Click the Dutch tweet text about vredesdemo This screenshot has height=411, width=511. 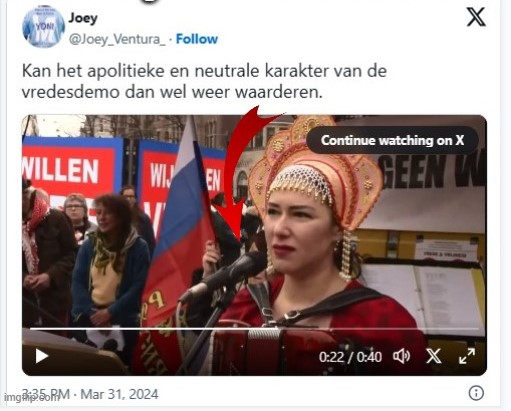point(204,81)
